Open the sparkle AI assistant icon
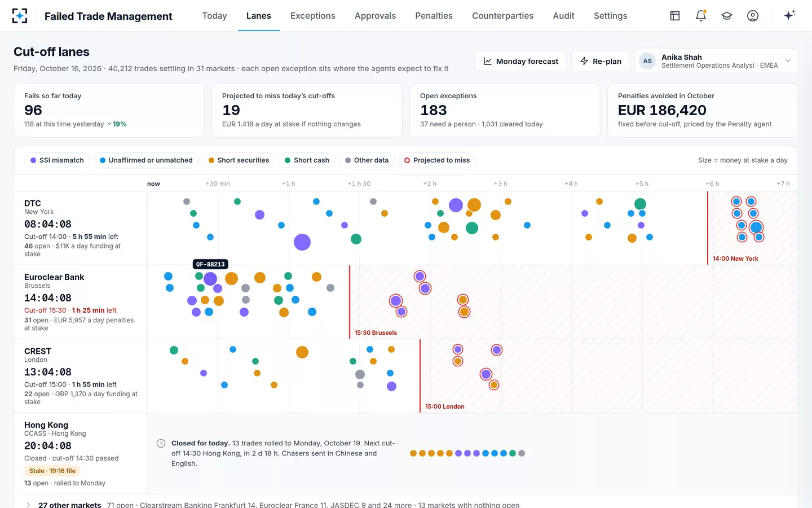Viewport: 812px width, 508px height. pos(789,15)
